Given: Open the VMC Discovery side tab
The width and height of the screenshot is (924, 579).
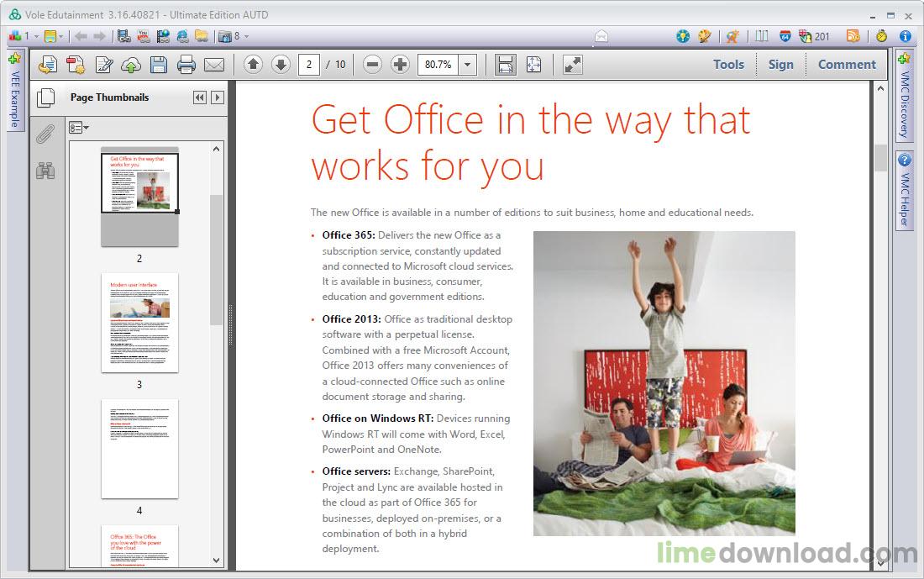Looking at the screenshot, I should tap(905, 97).
